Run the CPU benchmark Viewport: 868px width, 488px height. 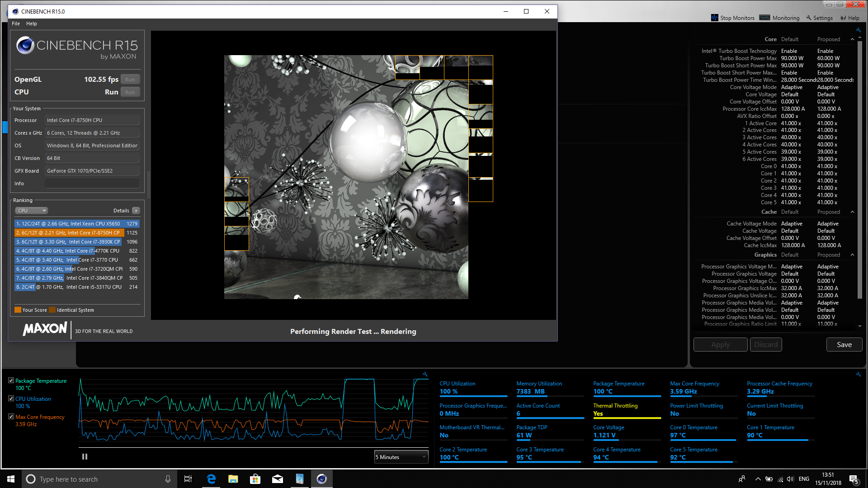[130, 92]
